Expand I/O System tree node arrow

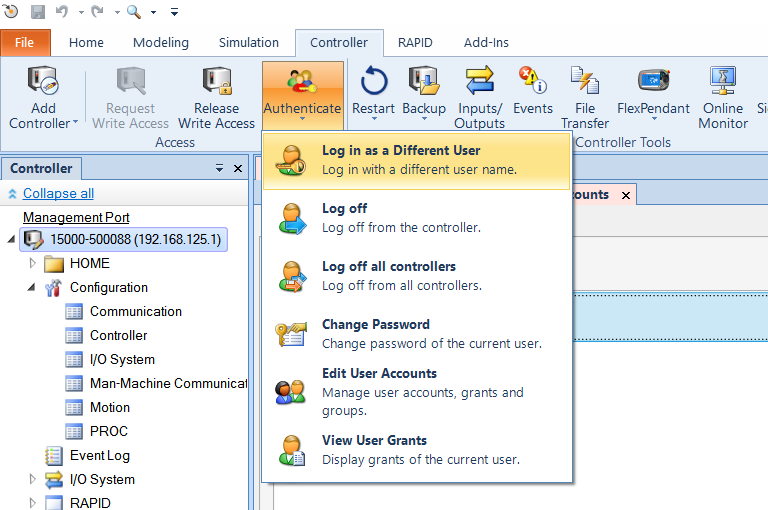pyautogui.click(x=32, y=479)
